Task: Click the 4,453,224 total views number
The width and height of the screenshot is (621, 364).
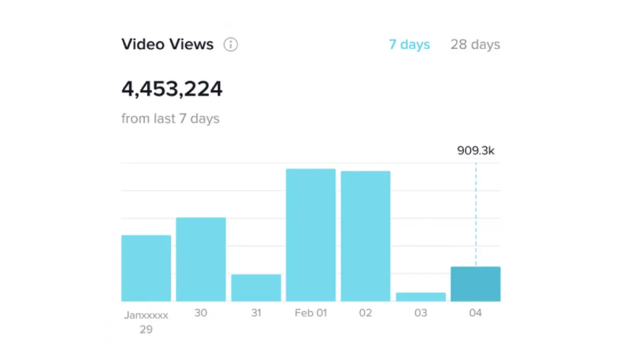Action: pyautogui.click(x=172, y=89)
